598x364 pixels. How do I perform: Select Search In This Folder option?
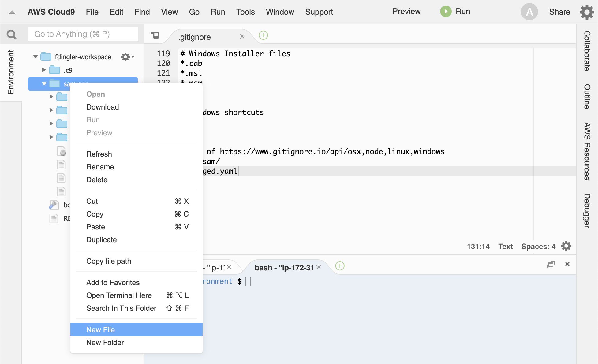[136, 308]
